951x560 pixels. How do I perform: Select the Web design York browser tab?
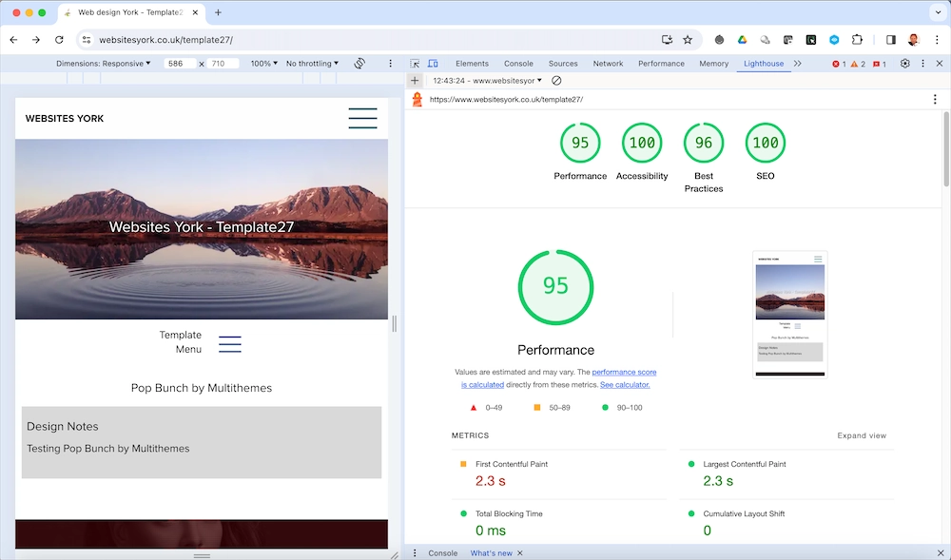[130, 12]
